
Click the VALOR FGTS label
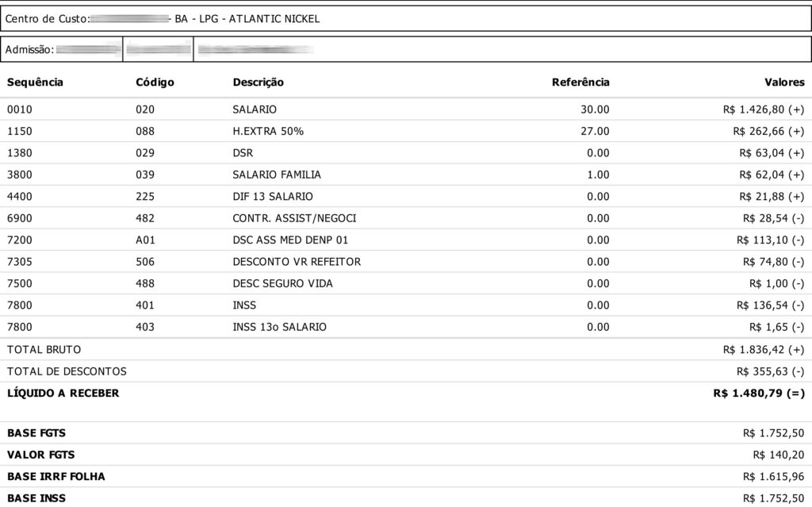tap(41, 455)
